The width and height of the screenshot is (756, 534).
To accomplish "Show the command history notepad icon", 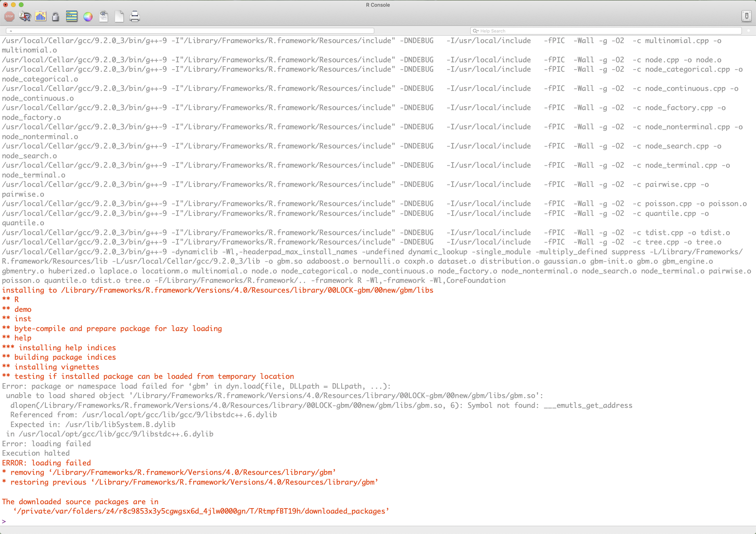I will [72, 16].
